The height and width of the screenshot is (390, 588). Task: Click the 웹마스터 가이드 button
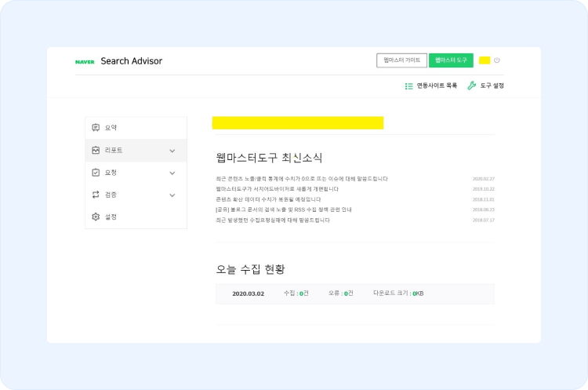tap(401, 60)
